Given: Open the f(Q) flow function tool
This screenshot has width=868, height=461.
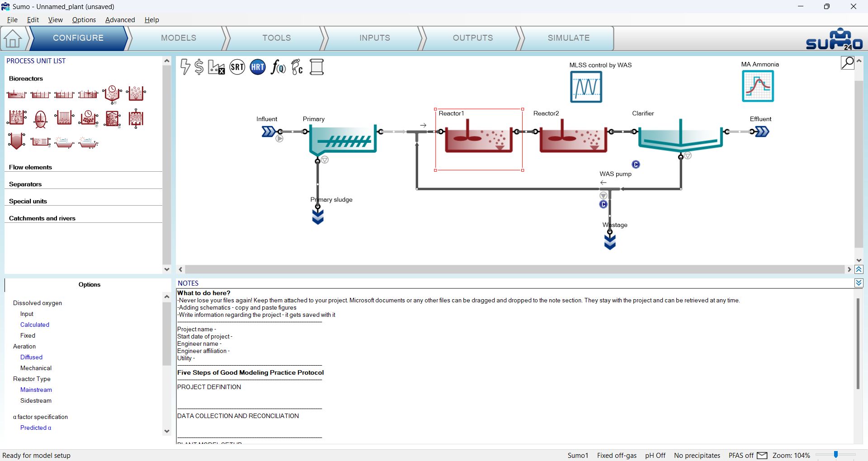Looking at the screenshot, I should [278, 67].
